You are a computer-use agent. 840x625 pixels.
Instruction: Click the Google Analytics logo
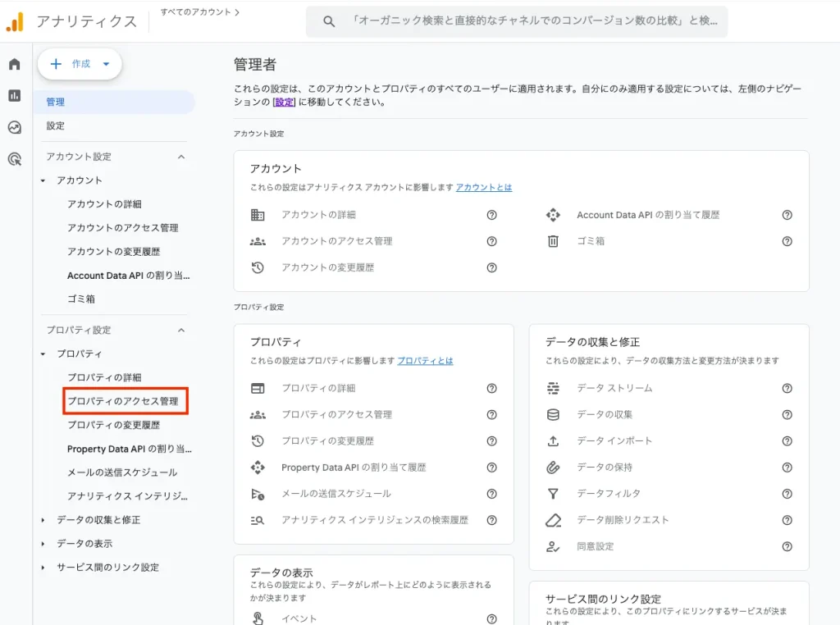click(x=15, y=21)
